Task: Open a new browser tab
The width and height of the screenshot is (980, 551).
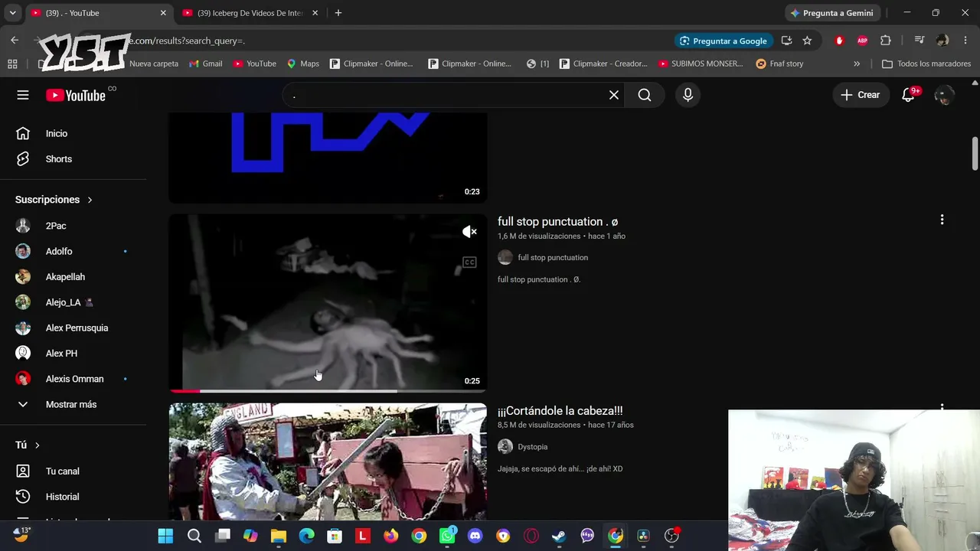Action: [x=338, y=13]
